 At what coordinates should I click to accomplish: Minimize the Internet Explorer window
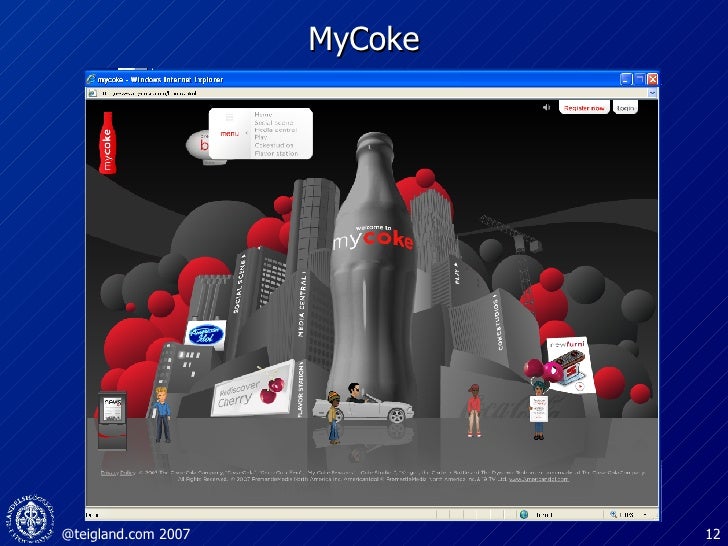(626, 79)
